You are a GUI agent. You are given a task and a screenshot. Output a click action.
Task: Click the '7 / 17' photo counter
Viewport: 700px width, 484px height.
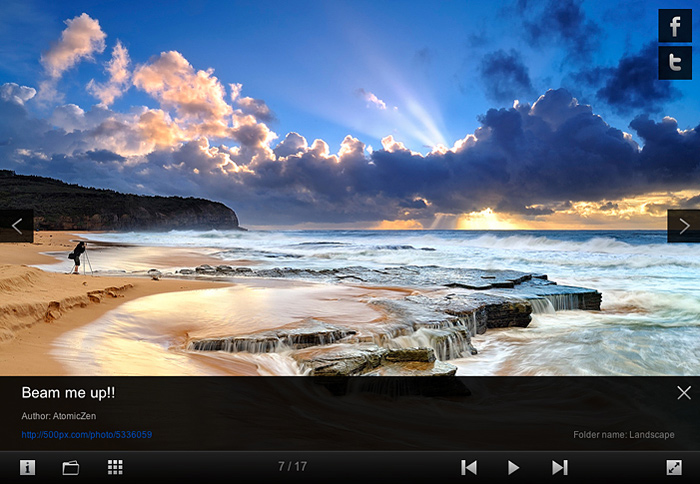[x=292, y=467]
